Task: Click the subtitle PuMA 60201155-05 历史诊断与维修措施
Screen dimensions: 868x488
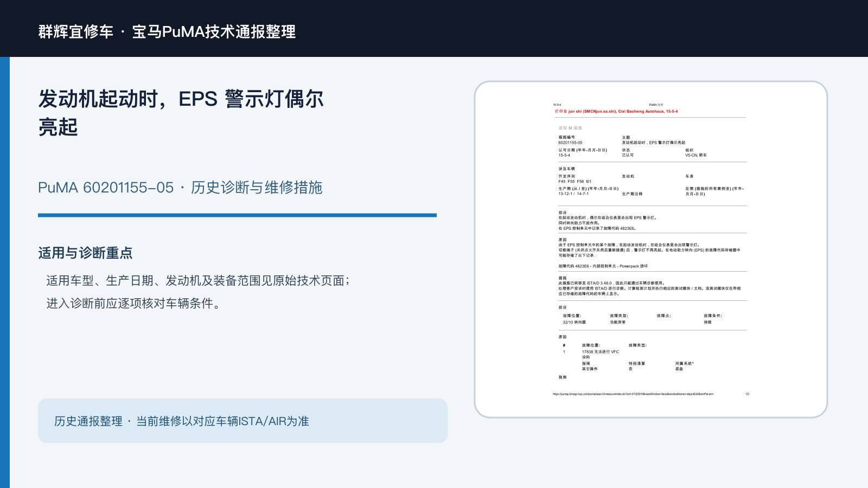Action: pyautogui.click(x=180, y=188)
